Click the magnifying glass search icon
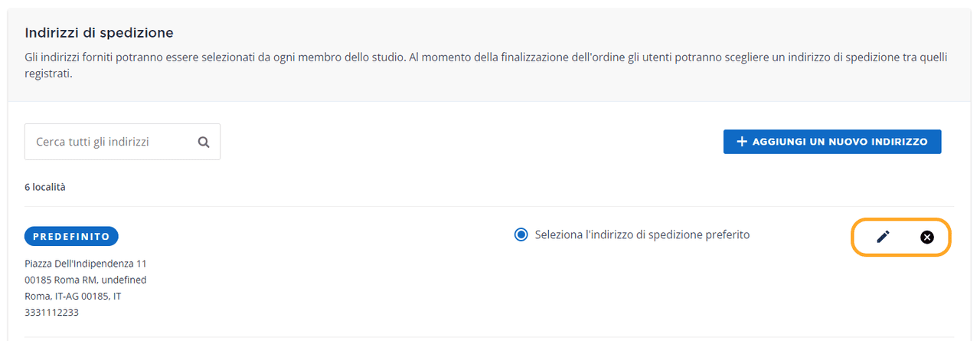 pyautogui.click(x=204, y=142)
